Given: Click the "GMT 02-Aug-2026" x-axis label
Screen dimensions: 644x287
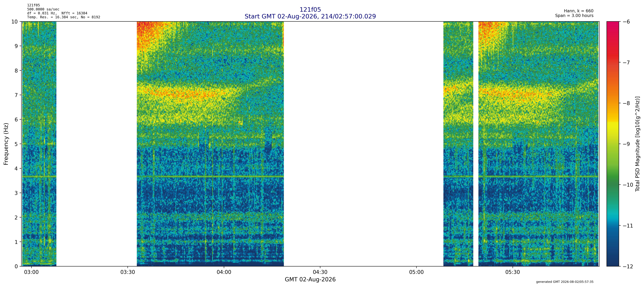Looking at the screenshot, I should (310, 280).
